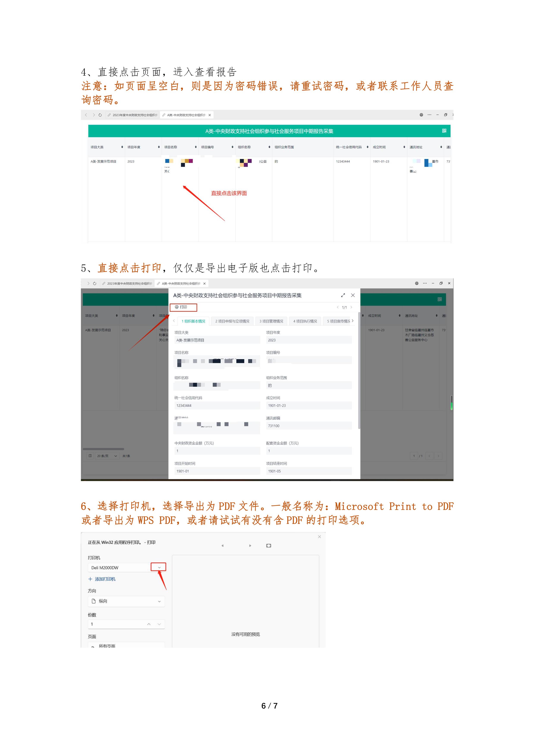Select the 1 组织基本情况 tab
The height and width of the screenshot is (756, 535).
(x=193, y=321)
